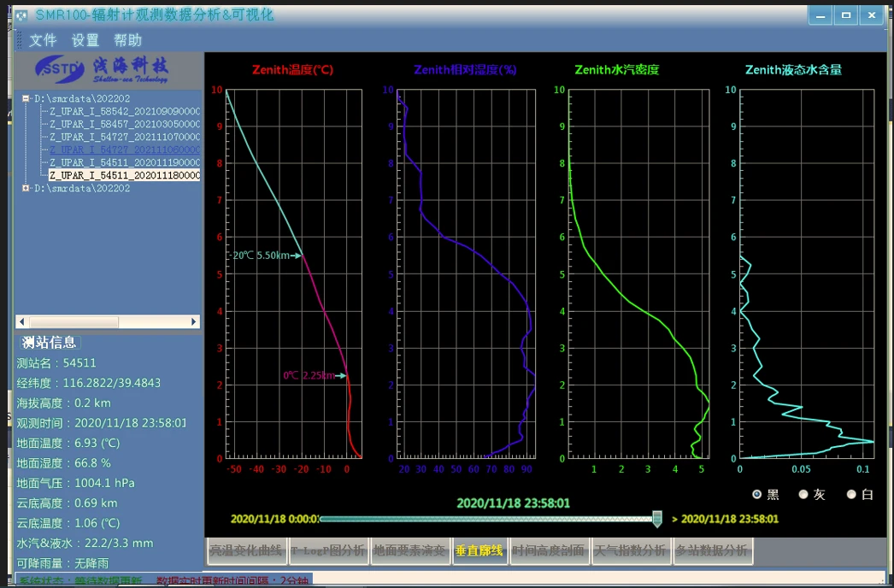
Task: Switch to the 灰 (gray) background option
Action: coord(803,495)
